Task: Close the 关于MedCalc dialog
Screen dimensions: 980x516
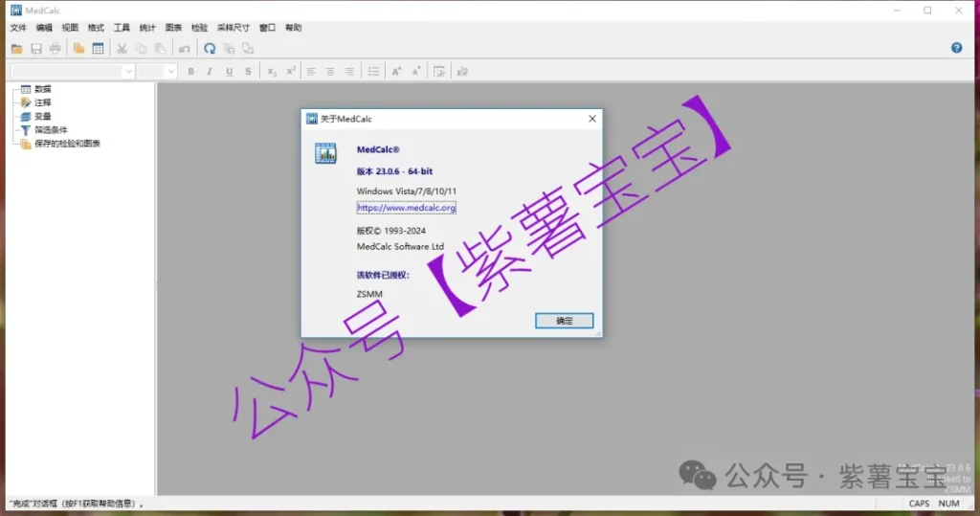Action: (x=592, y=119)
